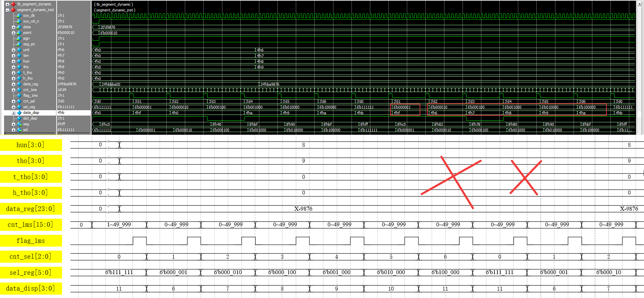Click the ( segment_dynamic_inst ) waveform header
This screenshot has height=298, width=644.
115,10
